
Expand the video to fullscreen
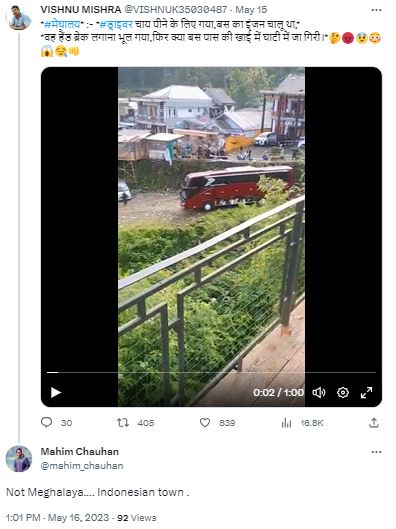click(366, 392)
